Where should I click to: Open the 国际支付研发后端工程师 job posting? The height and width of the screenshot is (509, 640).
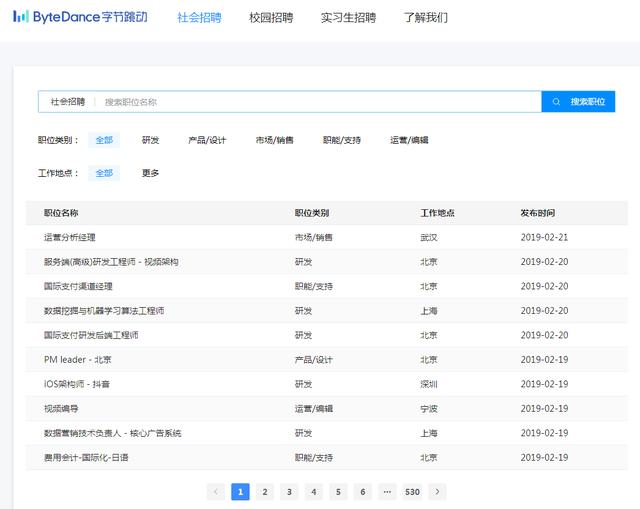(91, 335)
